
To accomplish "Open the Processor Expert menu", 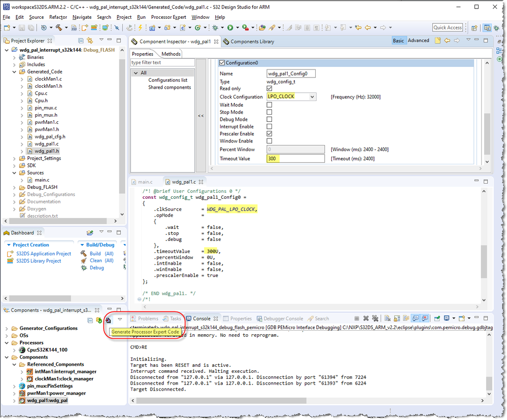I will tap(168, 17).
